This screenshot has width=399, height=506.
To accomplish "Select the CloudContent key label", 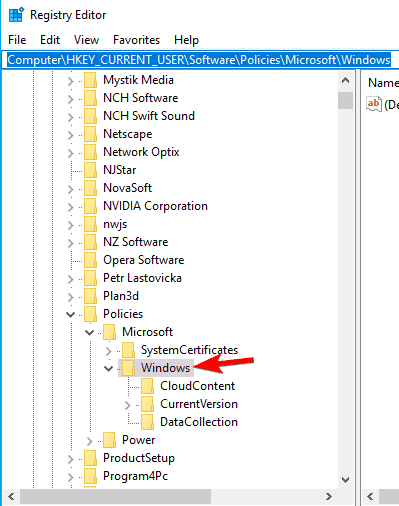I will 197,386.
